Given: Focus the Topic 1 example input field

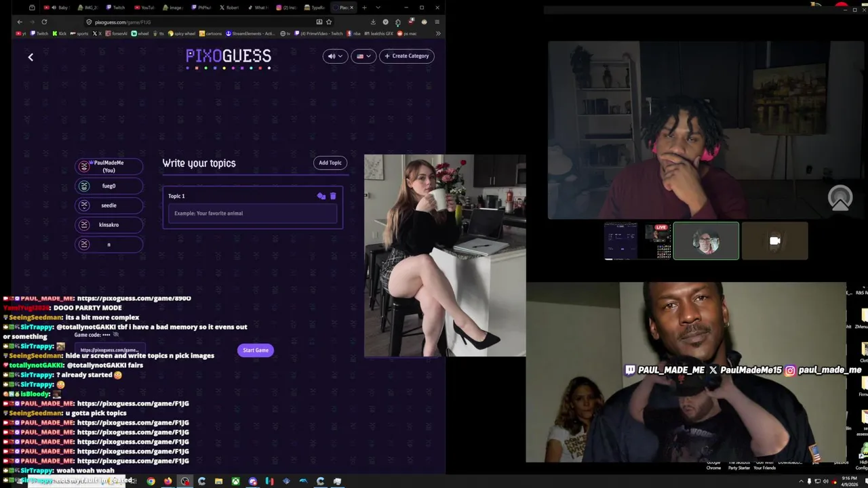Looking at the screenshot, I should [252, 213].
